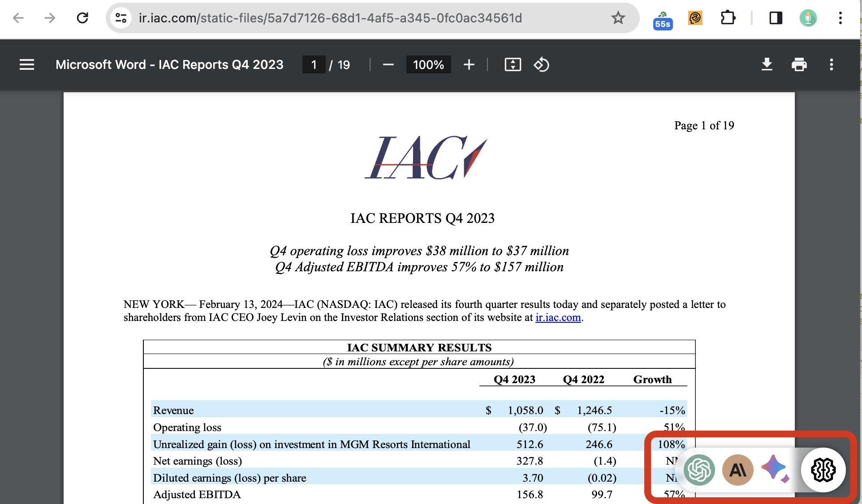Viewport: 862px width, 504px height.
Task: Open the orange spiral extension icon
Action: pos(695,18)
